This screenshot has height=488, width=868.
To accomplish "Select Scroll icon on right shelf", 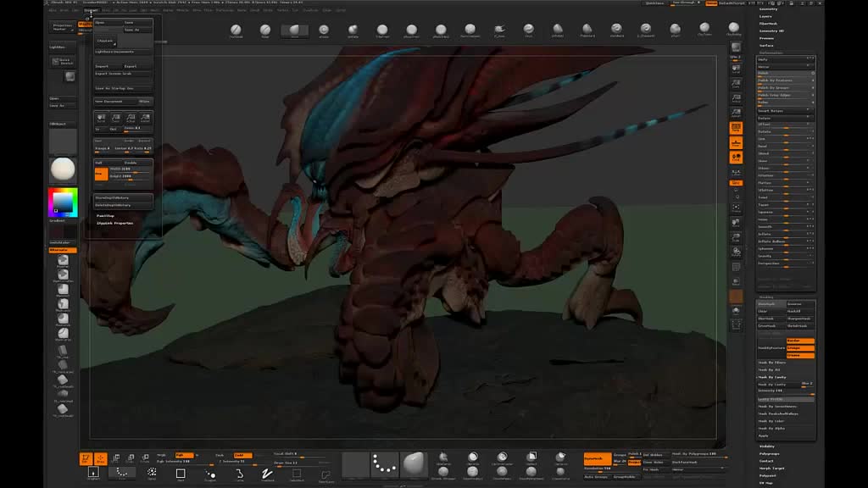I will [x=736, y=69].
